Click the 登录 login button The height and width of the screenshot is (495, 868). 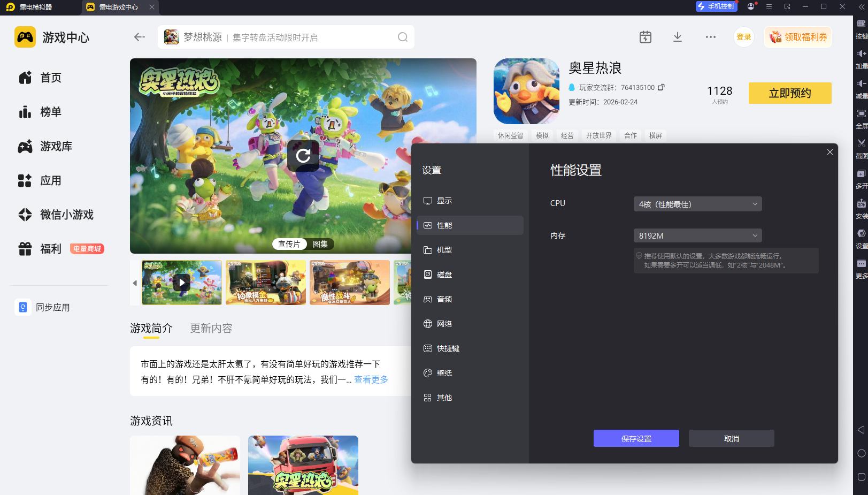click(x=744, y=37)
